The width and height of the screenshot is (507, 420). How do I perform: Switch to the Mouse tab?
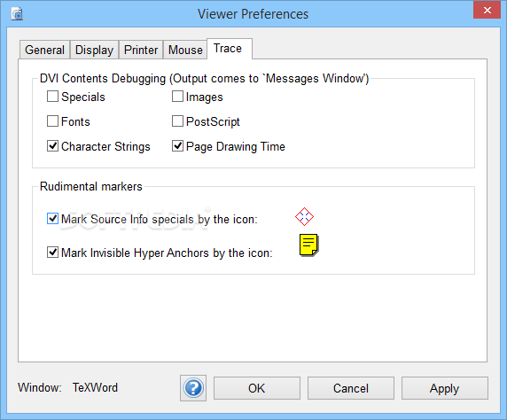tap(185, 50)
